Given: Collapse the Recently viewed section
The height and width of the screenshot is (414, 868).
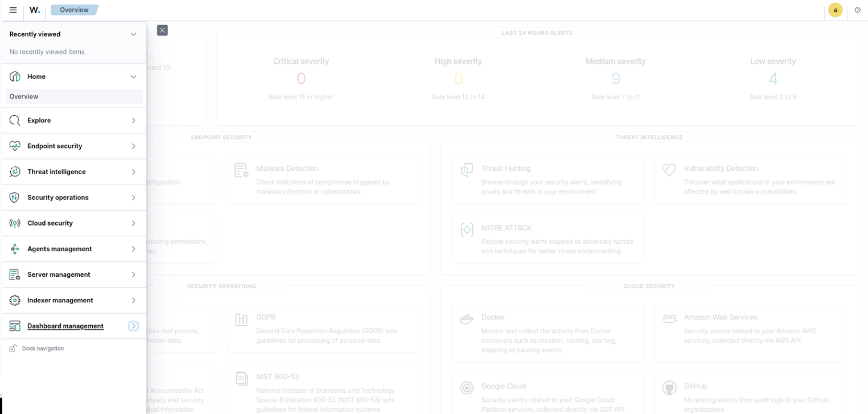Looking at the screenshot, I should click(x=133, y=34).
